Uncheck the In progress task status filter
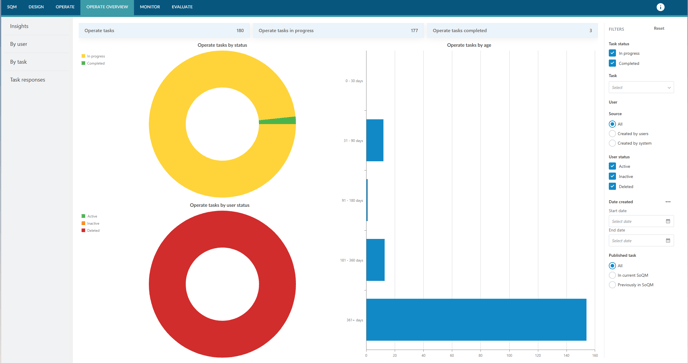Screen dimensions: 688x363 coord(612,53)
